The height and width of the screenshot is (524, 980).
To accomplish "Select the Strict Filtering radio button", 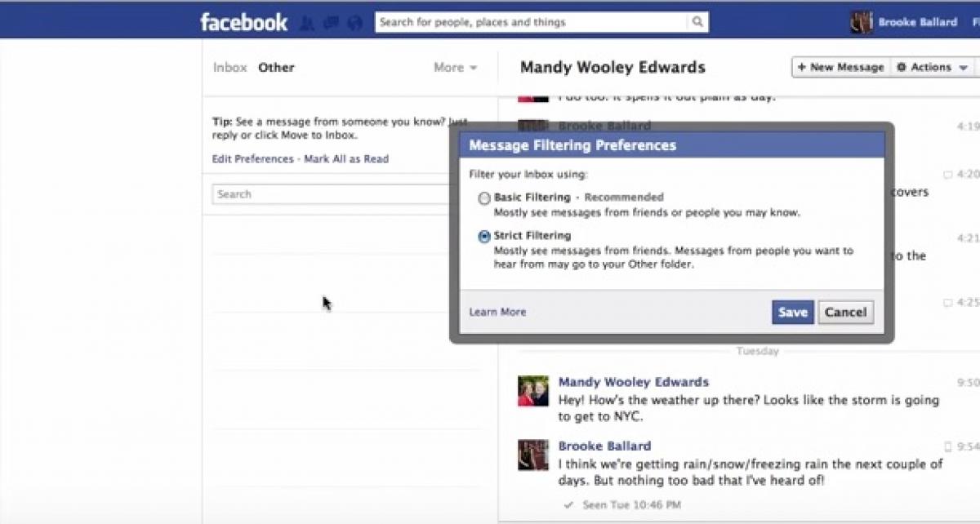I will (x=484, y=237).
